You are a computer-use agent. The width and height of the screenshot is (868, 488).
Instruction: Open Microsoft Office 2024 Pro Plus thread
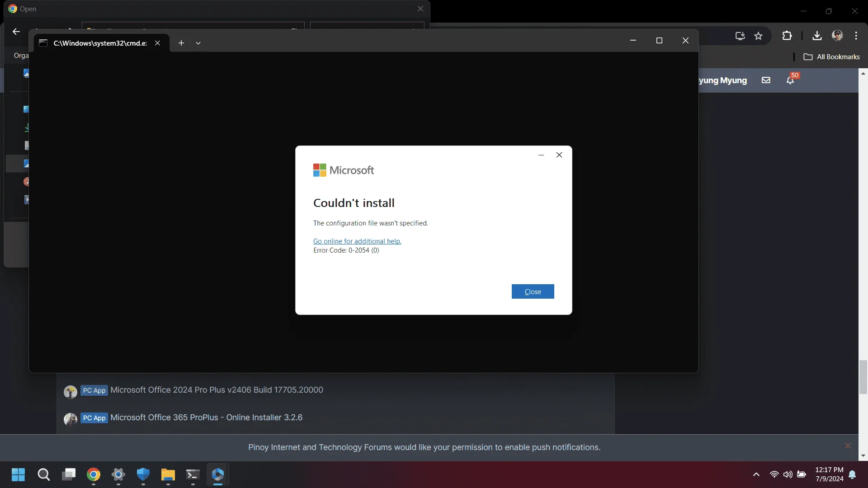pos(217,390)
